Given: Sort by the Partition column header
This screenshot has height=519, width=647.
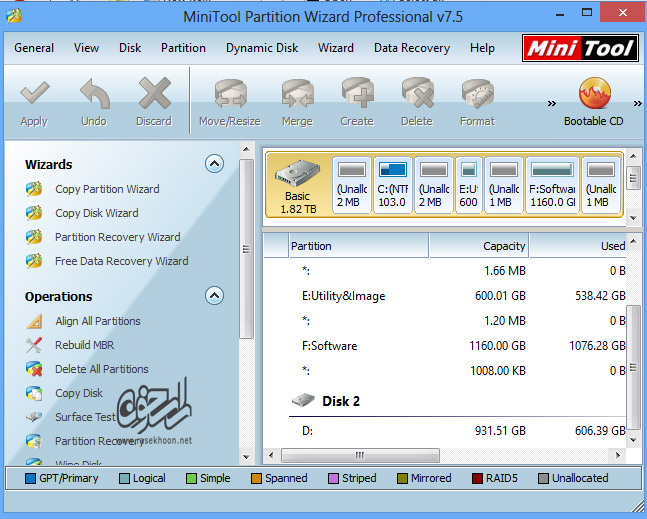Looking at the screenshot, I should point(359,246).
